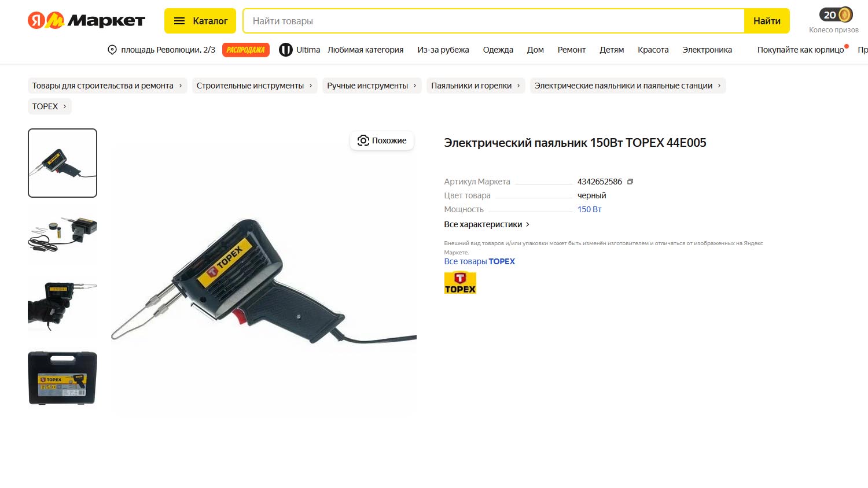Viewport: 868px width, 488px height.
Task: Click the Найти search button
Action: (767, 21)
